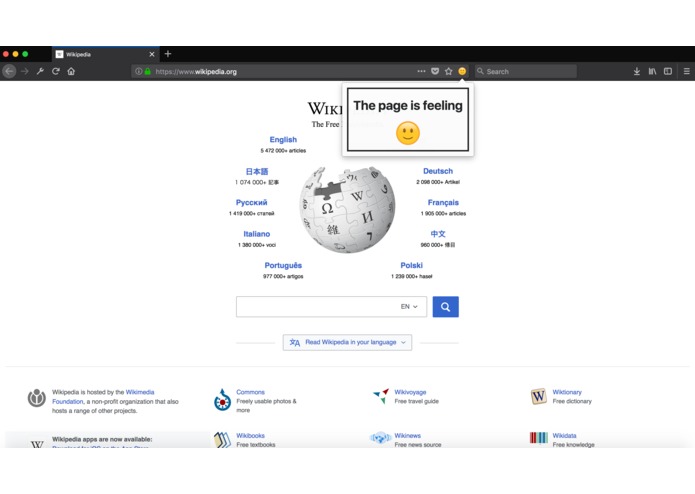This screenshot has height=494, width=695.
Task: Open the Firefox hamburger menu
Action: pyautogui.click(x=687, y=71)
